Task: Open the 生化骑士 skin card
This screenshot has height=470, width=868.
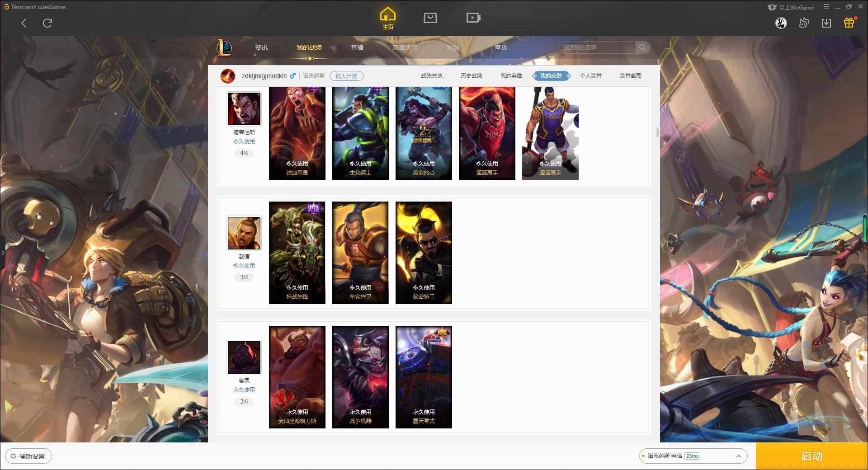Action: pos(360,133)
